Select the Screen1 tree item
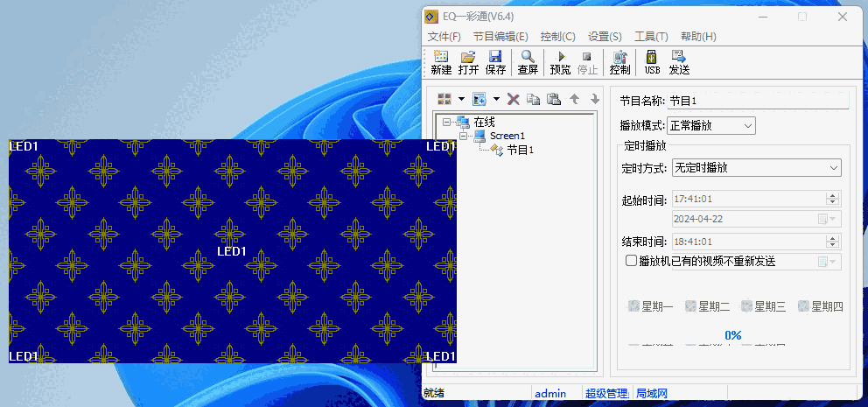 point(507,136)
